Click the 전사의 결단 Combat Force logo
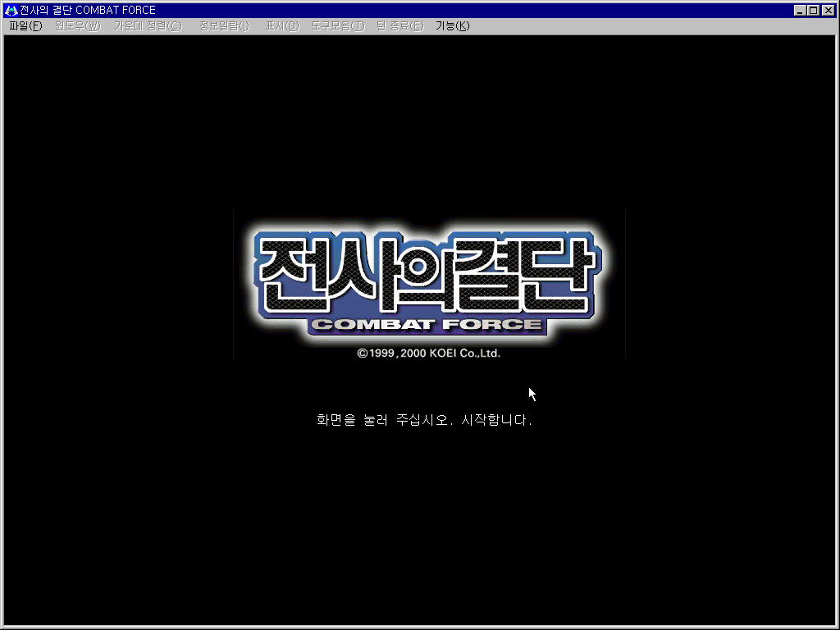Viewport: 840px width, 630px height. click(427, 283)
